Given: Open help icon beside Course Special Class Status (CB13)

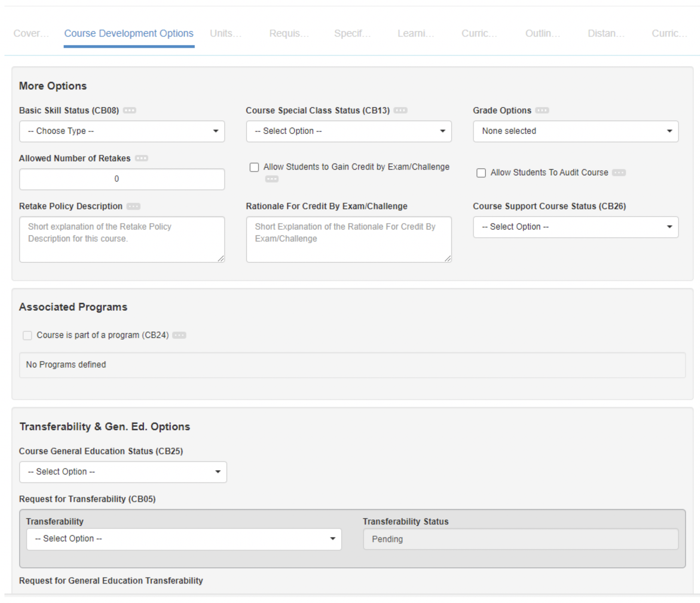Looking at the screenshot, I should [x=401, y=110].
